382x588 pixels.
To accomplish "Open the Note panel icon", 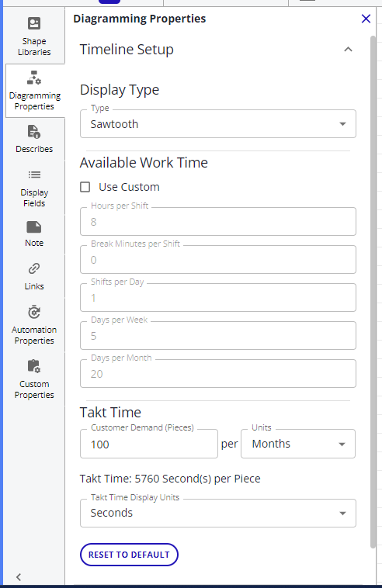I will coord(34,227).
